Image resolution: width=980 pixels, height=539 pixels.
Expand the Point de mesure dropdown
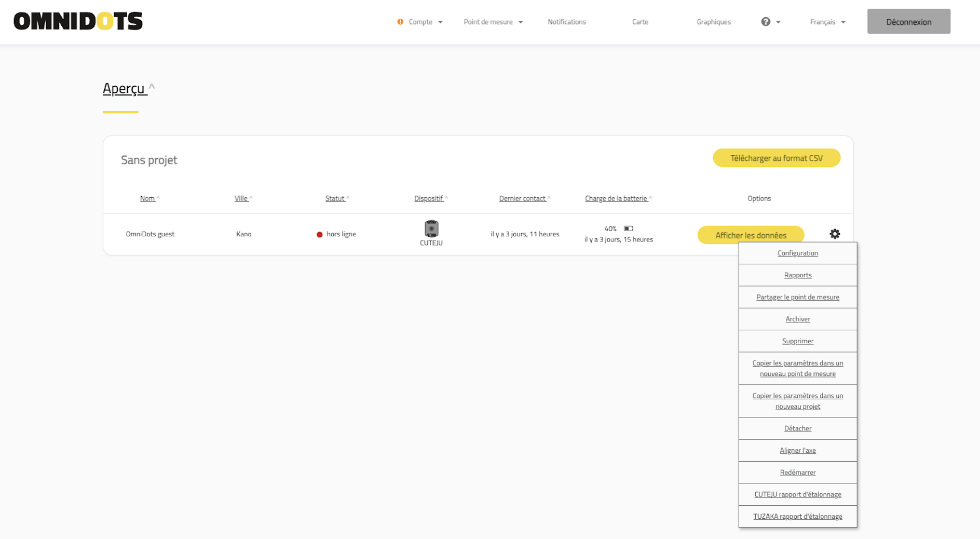(493, 22)
